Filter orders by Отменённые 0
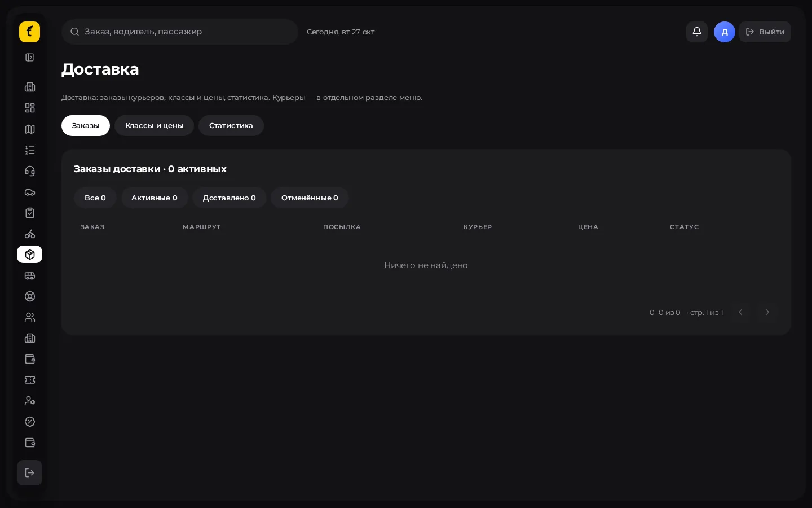Screen dimensions: 812x508 pos(310,198)
